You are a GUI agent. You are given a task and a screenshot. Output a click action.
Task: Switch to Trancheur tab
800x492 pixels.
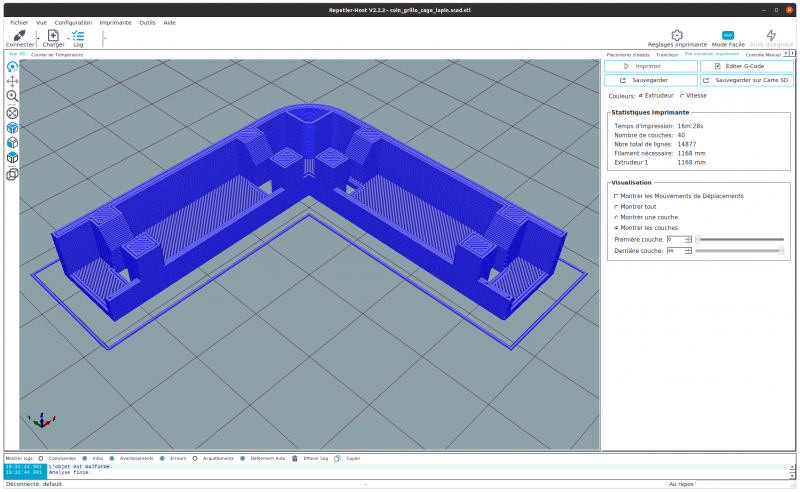point(667,55)
